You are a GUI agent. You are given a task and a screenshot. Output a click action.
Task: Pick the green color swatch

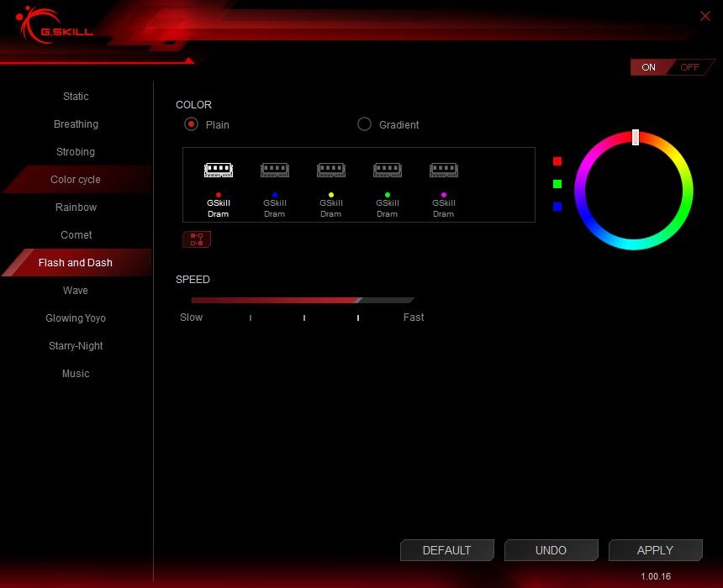[x=557, y=184]
